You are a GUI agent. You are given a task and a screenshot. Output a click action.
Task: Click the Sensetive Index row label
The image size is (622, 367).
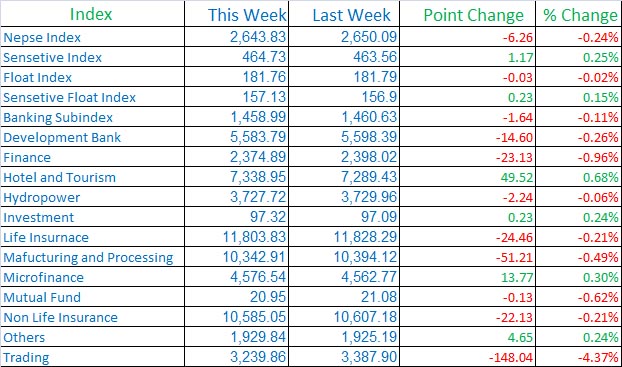click(52, 58)
